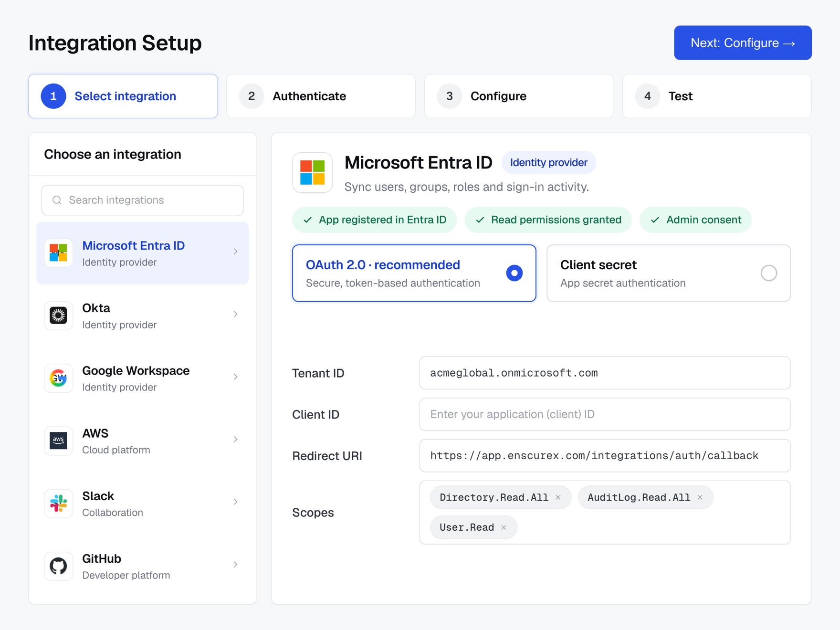Expand the AWS row chevron
The image size is (840, 630).
pyautogui.click(x=235, y=439)
